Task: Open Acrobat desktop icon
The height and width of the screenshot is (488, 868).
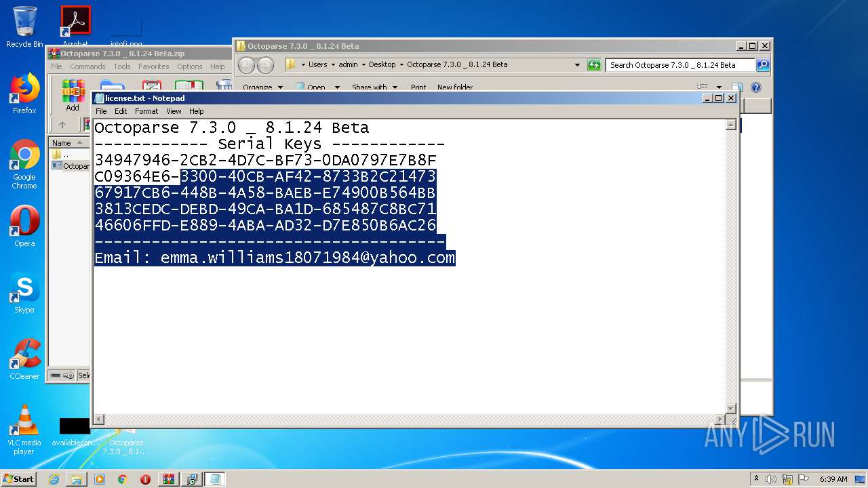Action: tap(75, 26)
